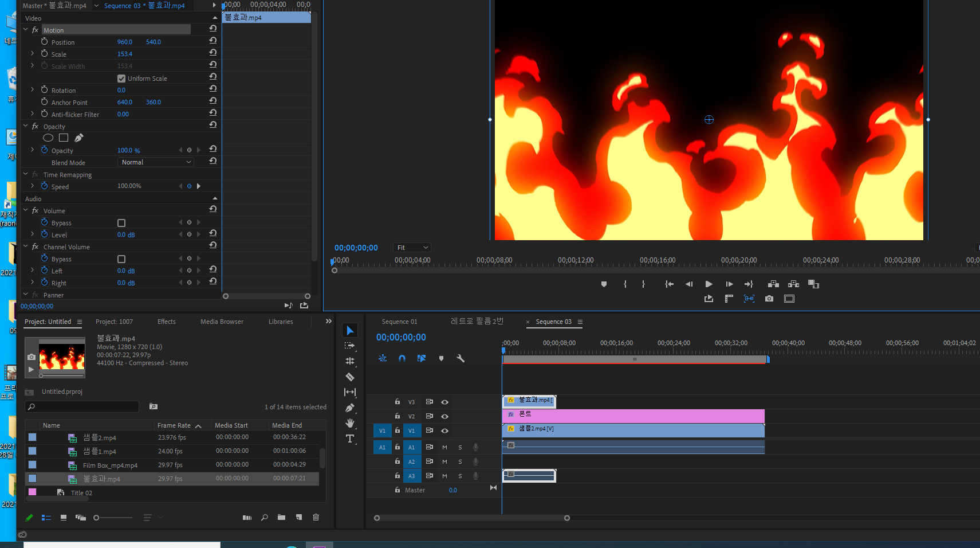The image size is (980, 548).
Task: Reset the Position parameter
Action: pos(213,41)
